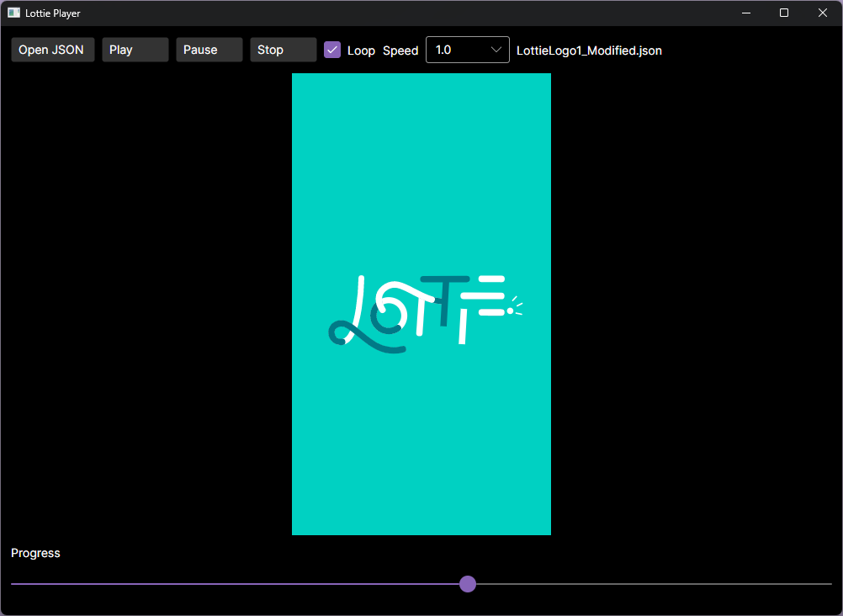Open the Speed dropdown showing 1.0
Screen dimensions: 843x616
click(467, 50)
